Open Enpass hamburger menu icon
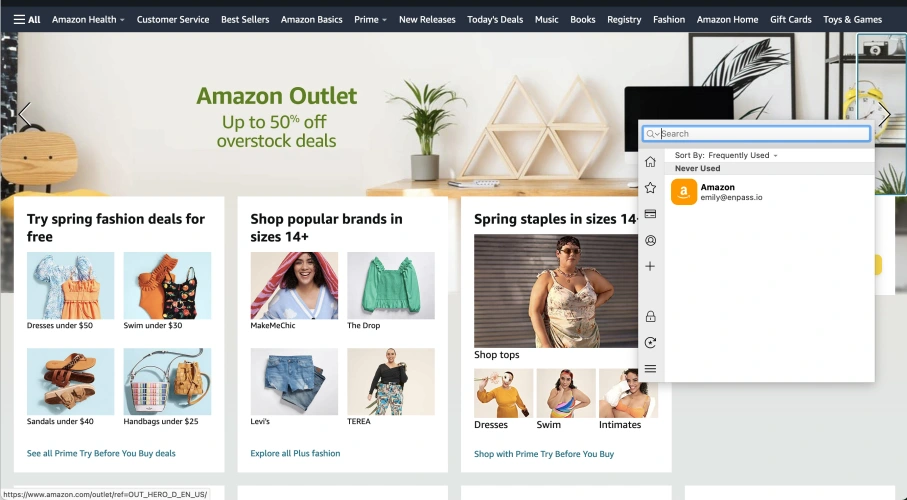The height and width of the screenshot is (500, 907). tap(650, 369)
